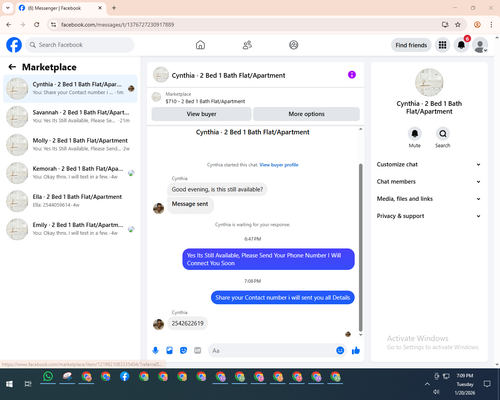Choose a sticker using the sticker icon
This screenshot has width=500, height=400.
183,350
